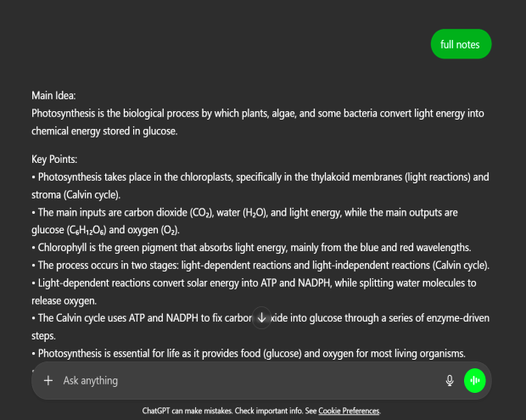Click the ChatGPT can make mistakes notice
Screen dimensions: 526x420
tap(229, 411)
